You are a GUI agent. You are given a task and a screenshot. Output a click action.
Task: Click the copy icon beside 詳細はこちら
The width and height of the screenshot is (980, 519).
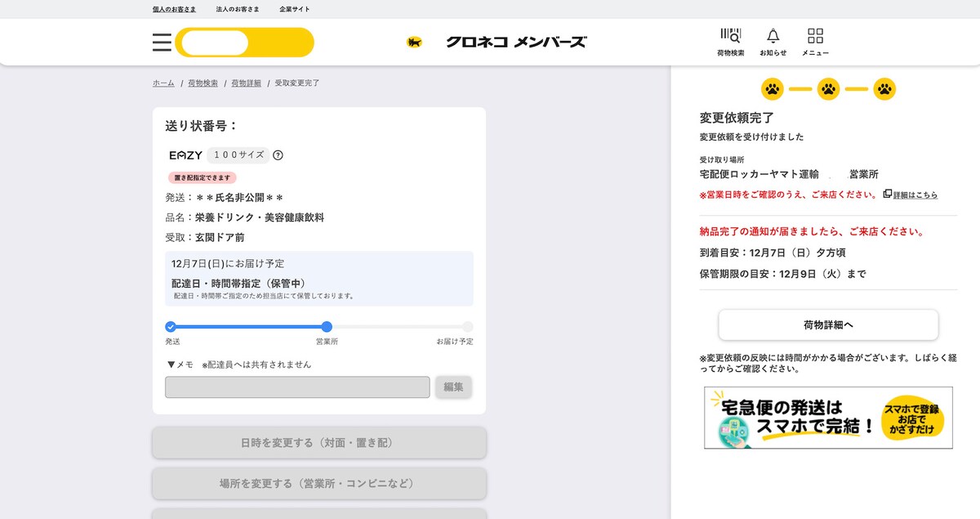pyautogui.click(x=888, y=195)
